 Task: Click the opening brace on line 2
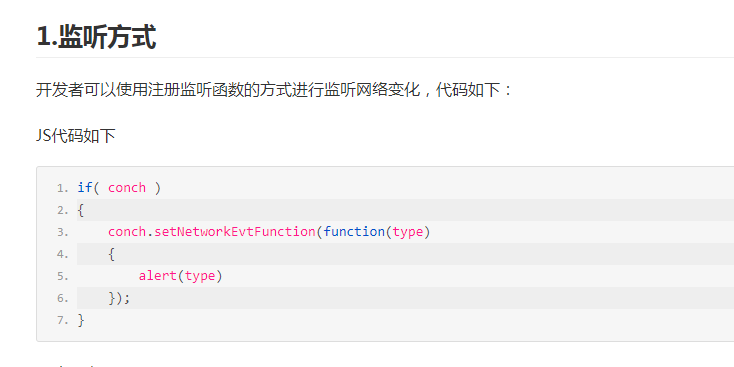[x=81, y=210]
